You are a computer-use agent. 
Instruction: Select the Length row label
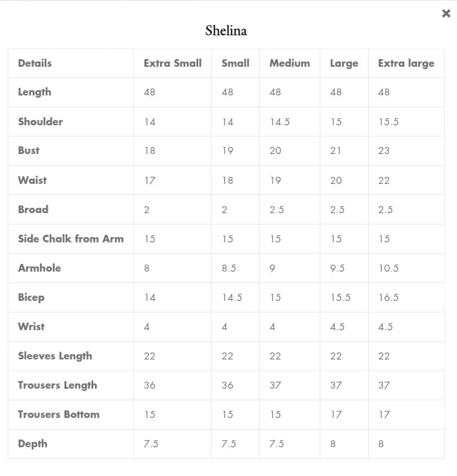click(x=34, y=92)
